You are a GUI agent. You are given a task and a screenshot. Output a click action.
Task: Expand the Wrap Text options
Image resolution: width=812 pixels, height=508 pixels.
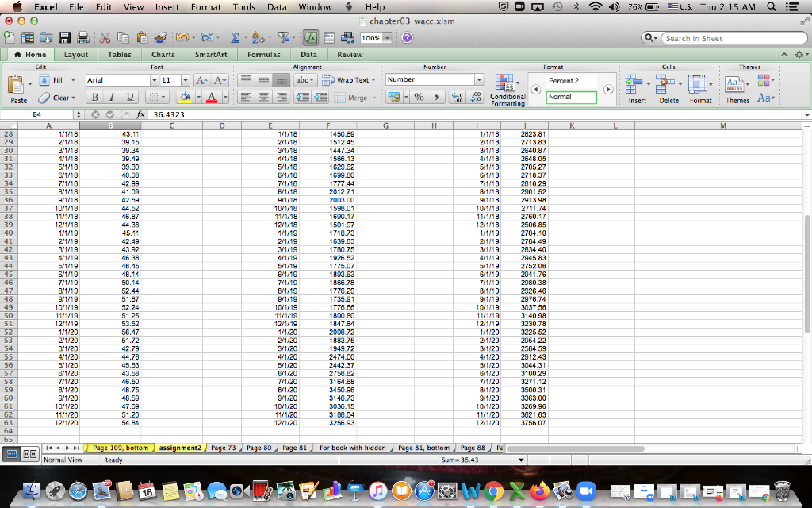tap(373, 80)
